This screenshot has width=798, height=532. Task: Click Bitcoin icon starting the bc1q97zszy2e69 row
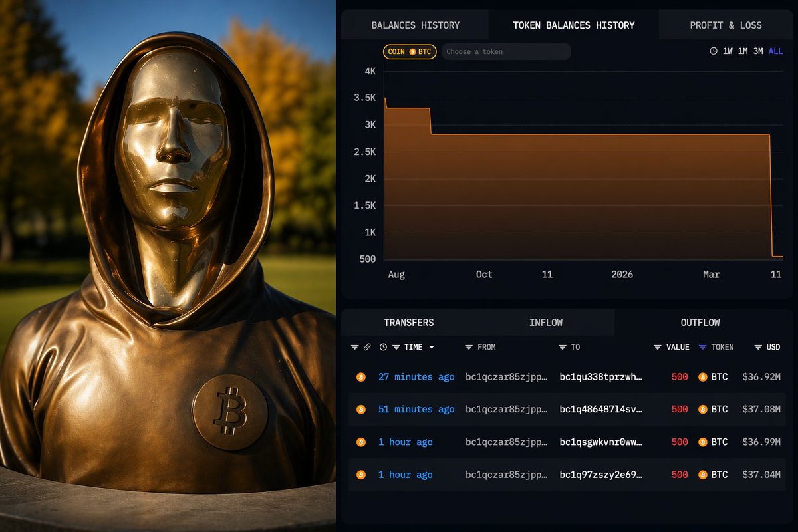click(361, 475)
